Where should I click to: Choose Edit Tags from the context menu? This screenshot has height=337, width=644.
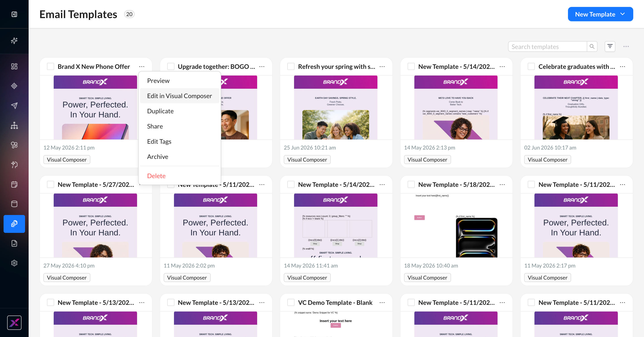180,141
